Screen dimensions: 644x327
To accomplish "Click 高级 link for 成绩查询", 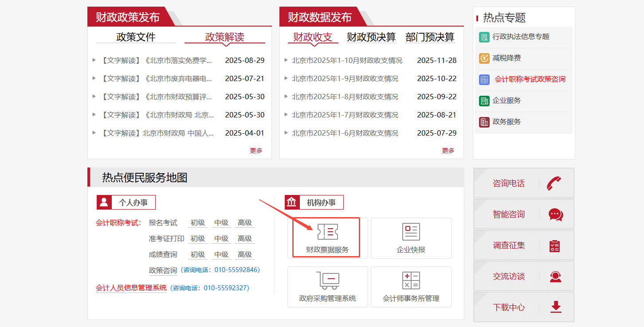I will click(x=245, y=255).
